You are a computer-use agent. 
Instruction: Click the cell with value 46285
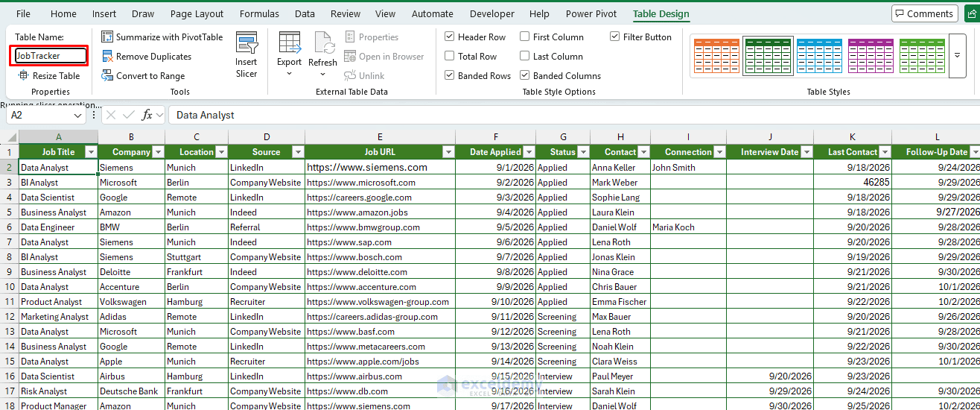point(853,183)
